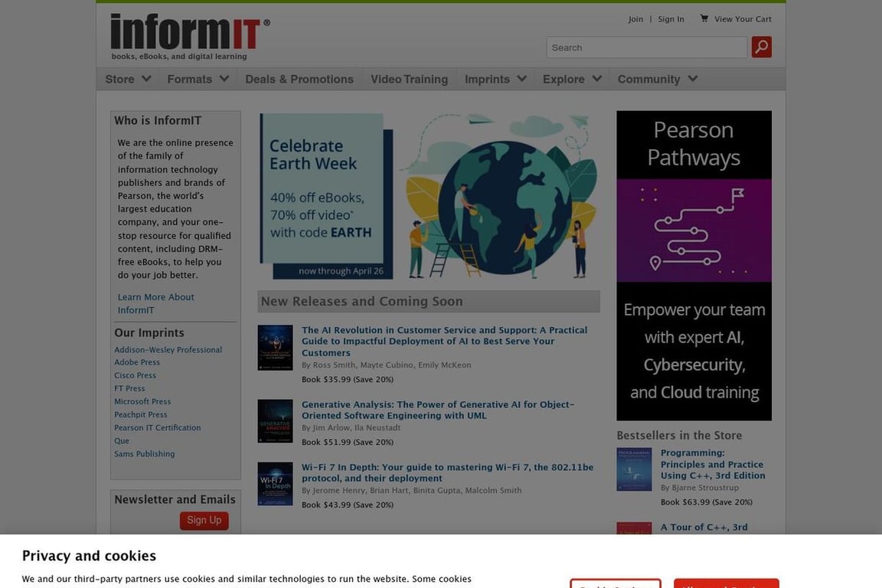Open Adobe Press imprint link
Image resolution: width=882 pixels, height=588 pixels.
point(137,362)
